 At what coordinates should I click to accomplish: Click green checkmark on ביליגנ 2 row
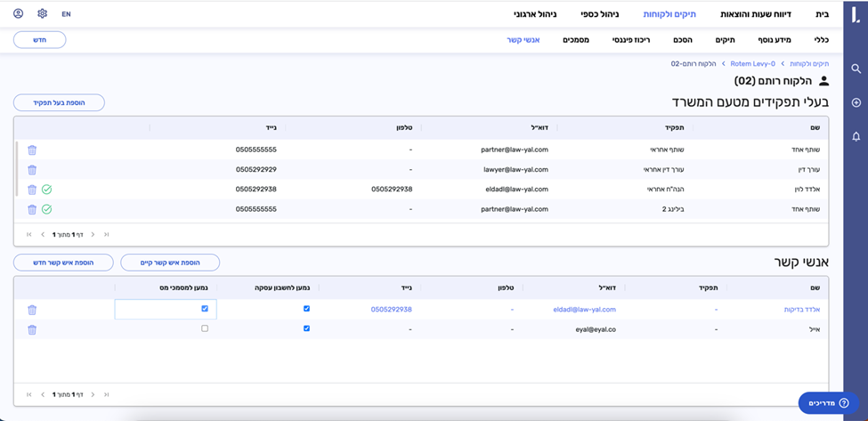tap(47, 209)
